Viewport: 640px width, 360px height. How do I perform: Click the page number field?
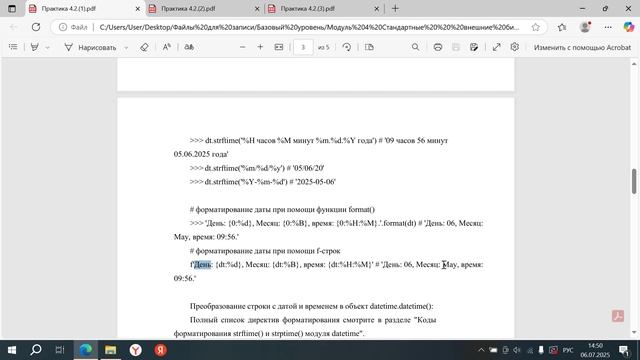303,47
